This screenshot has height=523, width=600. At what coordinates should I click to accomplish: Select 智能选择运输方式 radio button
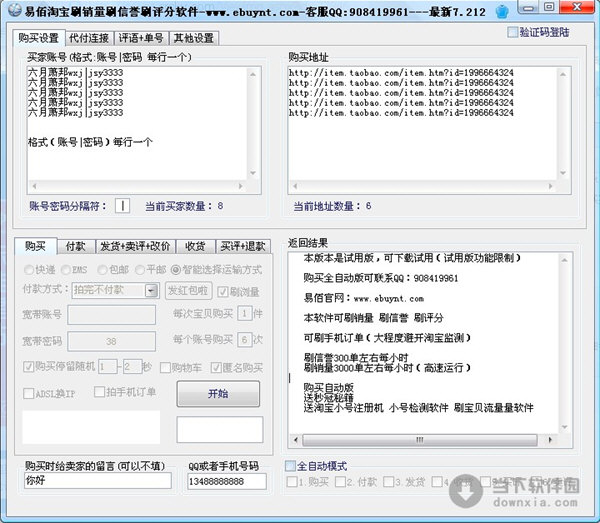176,270
